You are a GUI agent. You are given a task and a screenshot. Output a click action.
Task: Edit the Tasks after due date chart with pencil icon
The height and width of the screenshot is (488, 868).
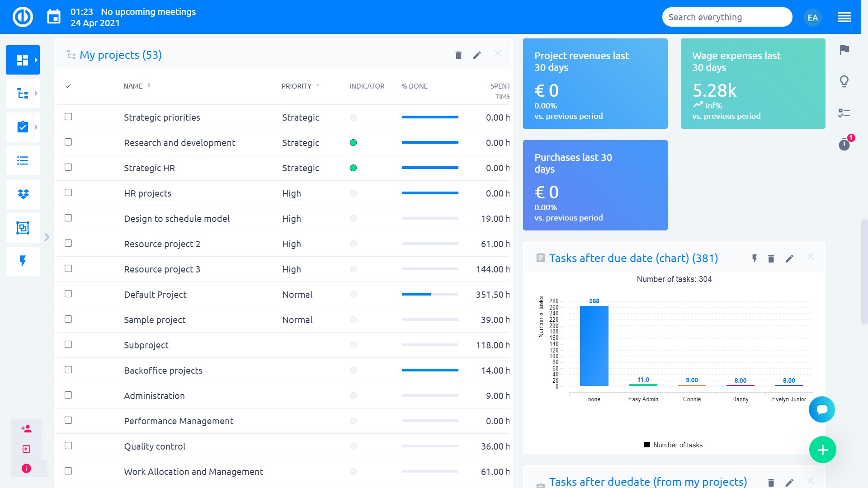point(790,258)
